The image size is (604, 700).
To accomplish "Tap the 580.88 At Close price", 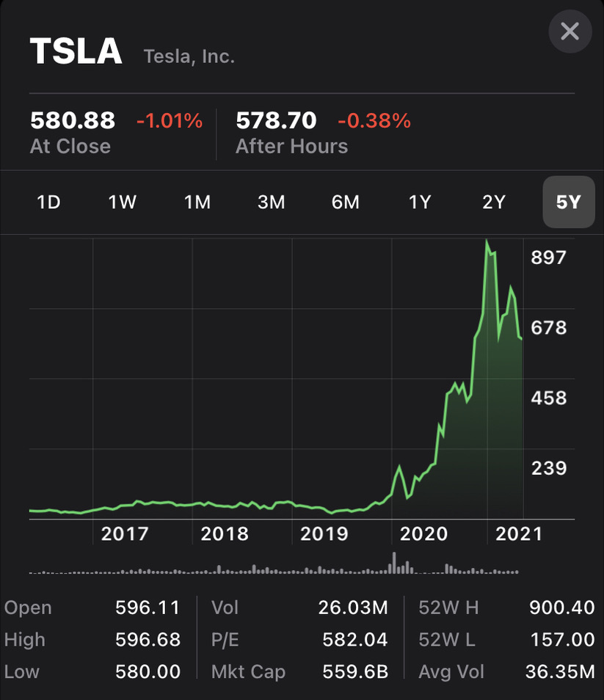I will tap(73, 120).
